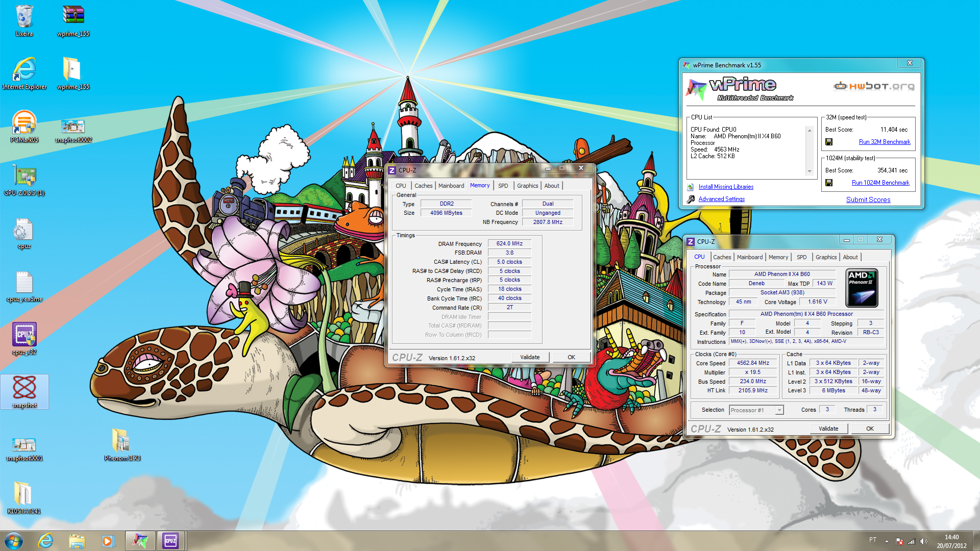Open About tab in right CPU-Z window
This screenshot has width=980, height=551.
tap(850, 257)
